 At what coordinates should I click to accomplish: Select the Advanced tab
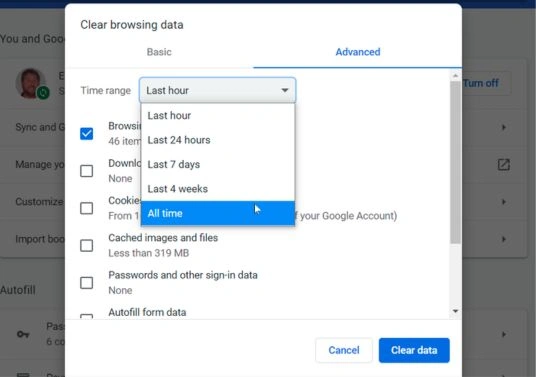pos(358,52)
